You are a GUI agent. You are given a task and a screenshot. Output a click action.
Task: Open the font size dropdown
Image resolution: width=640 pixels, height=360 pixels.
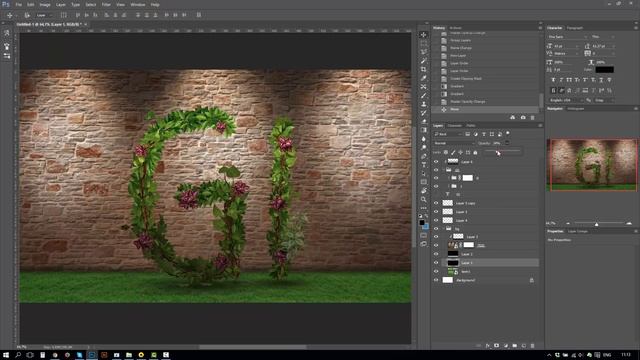(x=567, y=46)
